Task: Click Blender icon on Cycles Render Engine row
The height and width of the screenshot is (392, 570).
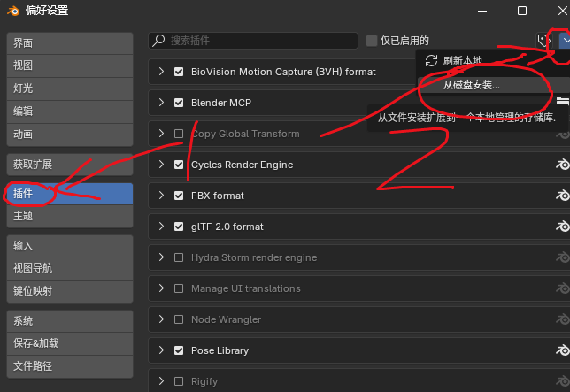Action: tap(562, 165)
